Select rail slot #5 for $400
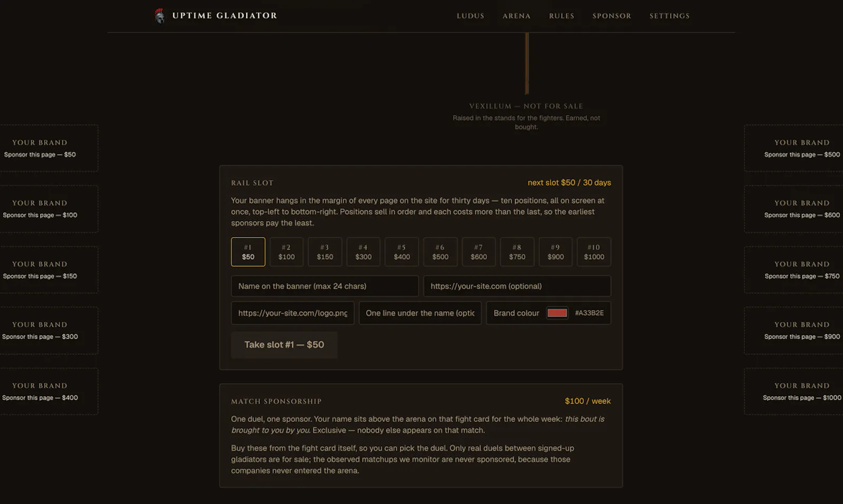Screen dimensions: 843x504 pos(402,252)
